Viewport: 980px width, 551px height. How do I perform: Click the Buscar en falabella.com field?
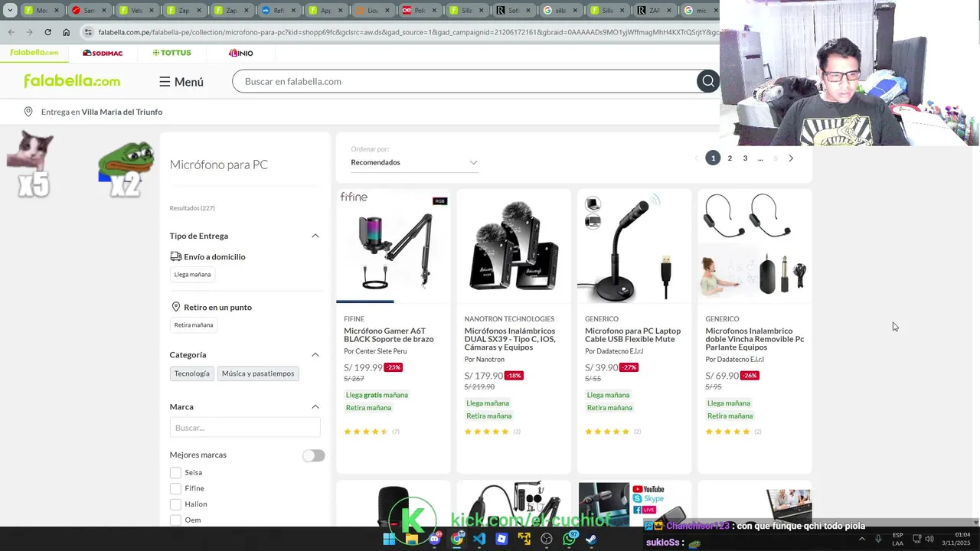pyautogui.click(x=464, y=81)
